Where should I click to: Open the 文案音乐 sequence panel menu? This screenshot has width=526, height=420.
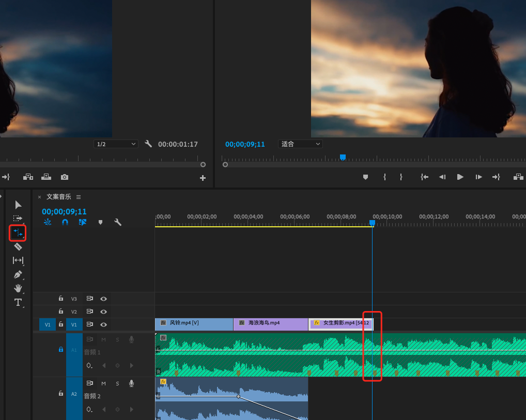79,197
